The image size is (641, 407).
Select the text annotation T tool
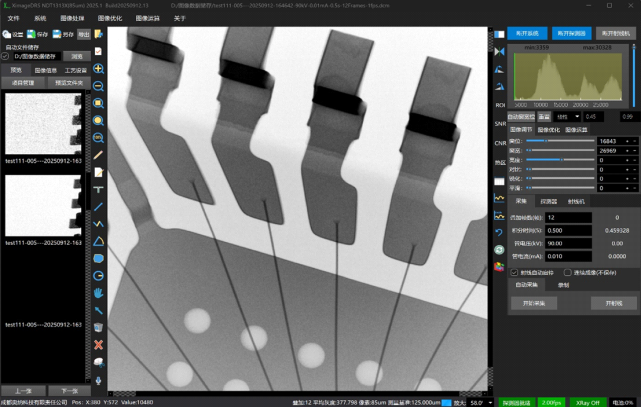pyautogui.click(x=99, y=189)
